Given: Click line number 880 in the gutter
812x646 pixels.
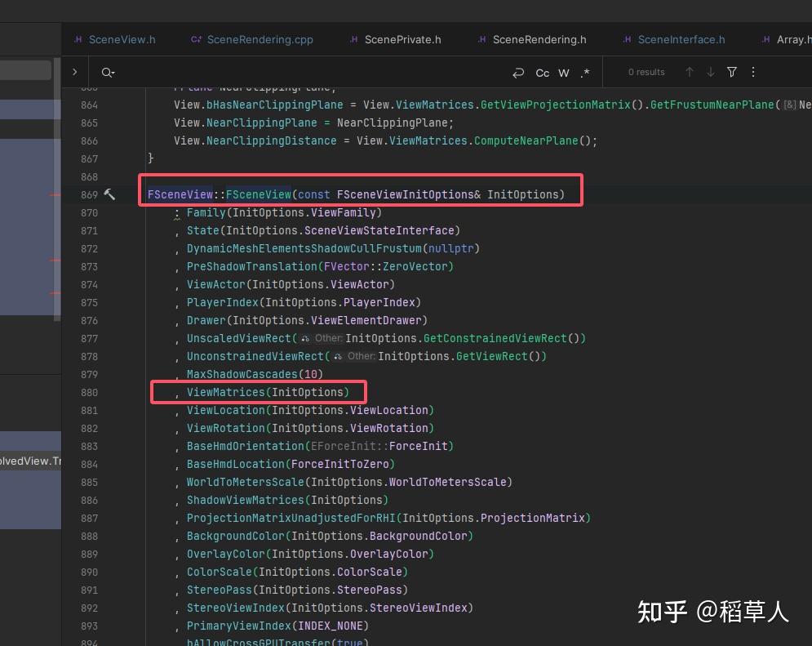Looking at the screenshot, I should (90, 392).
